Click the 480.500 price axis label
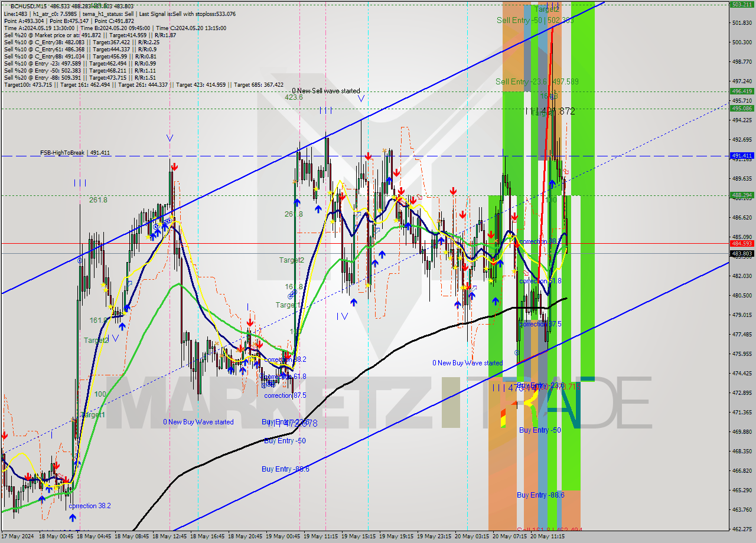 click(742, 296)
